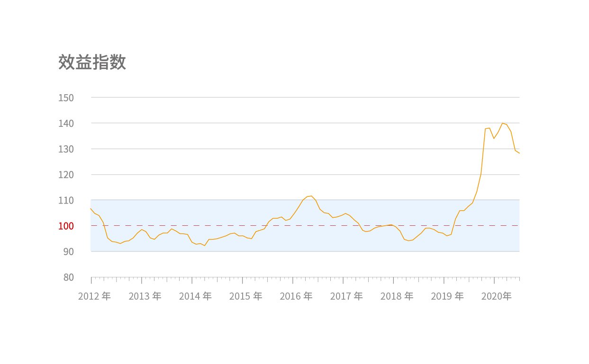Click the 2020年 x-axis label
This screenshot has height=364, width=589.
[x=497, y=296]
